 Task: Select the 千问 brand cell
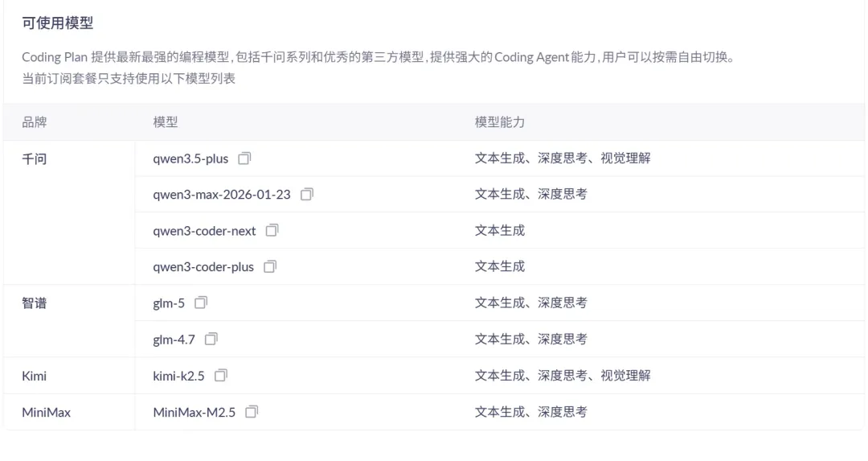click(34, 158)
